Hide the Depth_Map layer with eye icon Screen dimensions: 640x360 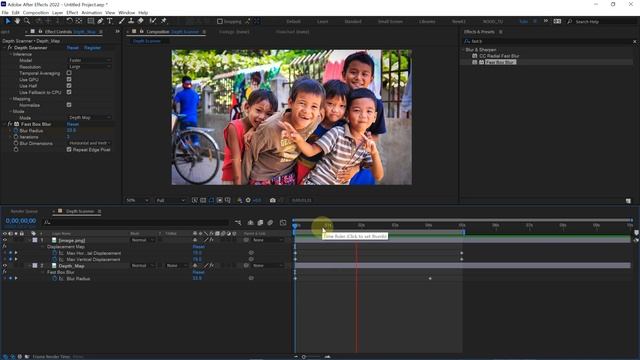tap(4, 266)
